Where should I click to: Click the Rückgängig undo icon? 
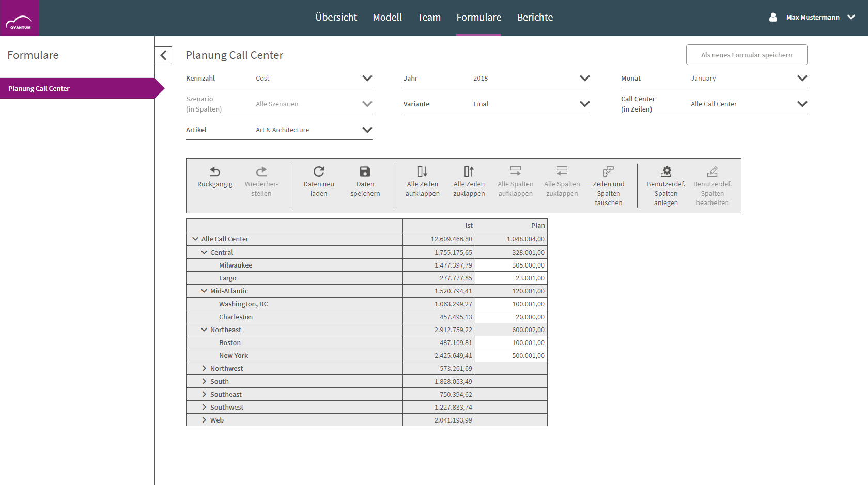click(215, 171)
